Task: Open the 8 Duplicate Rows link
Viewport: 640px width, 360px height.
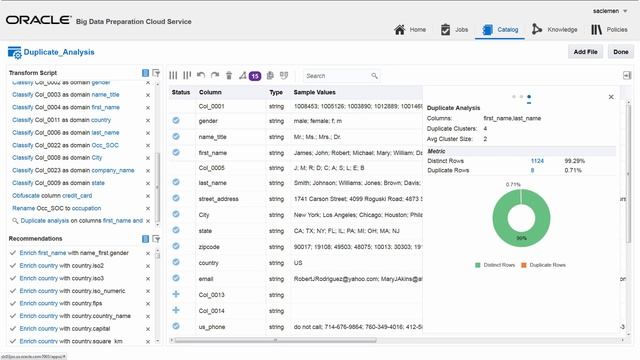Action: [532, 170]
